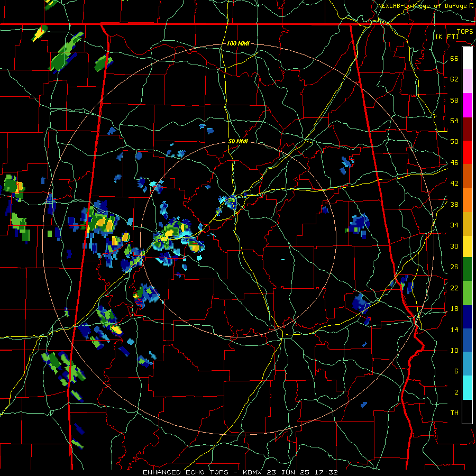The image size is (476, 476).
Task: Select the '26' scale label
Action: tap(454, 267)
